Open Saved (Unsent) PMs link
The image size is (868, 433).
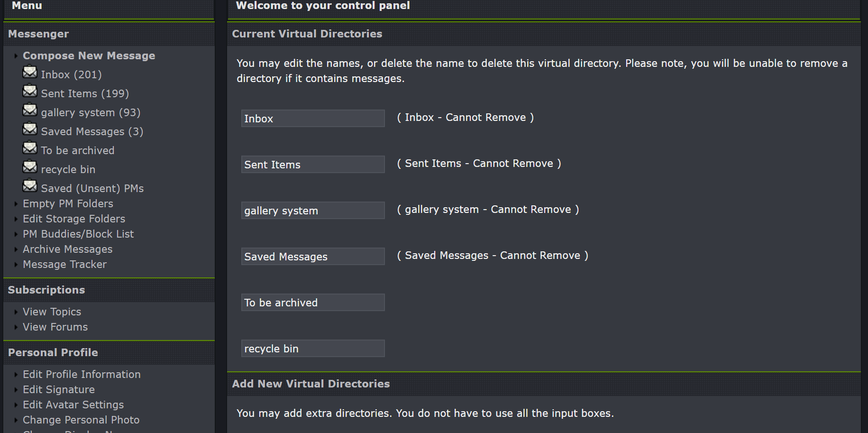click(x=92, y=188)
